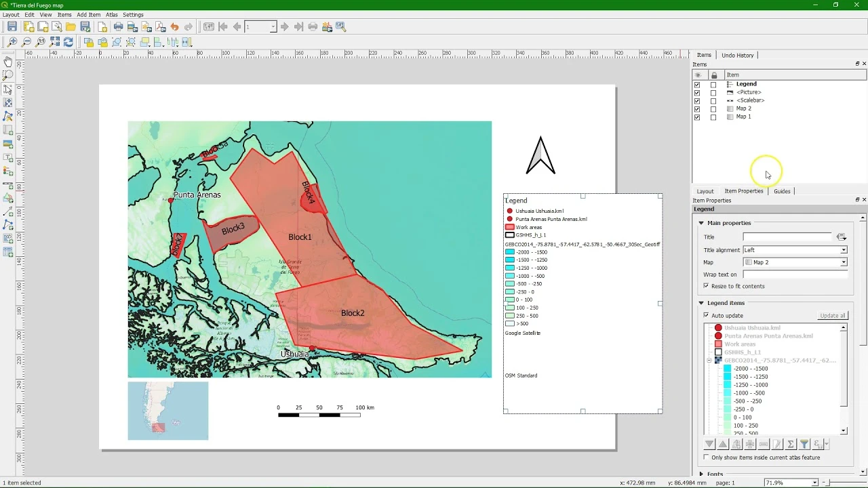
Task: Switch to the Guides tab
Action: (782, 191)
